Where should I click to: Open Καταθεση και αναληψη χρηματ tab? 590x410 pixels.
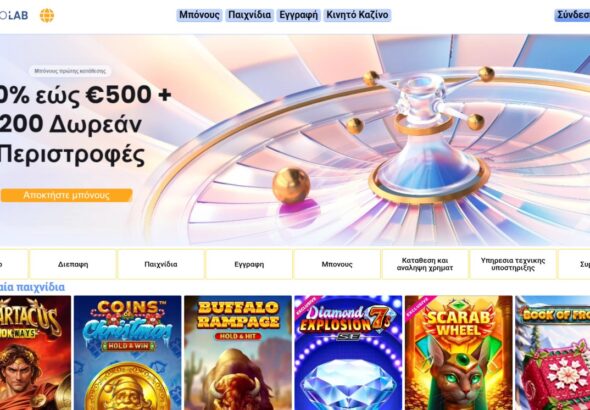[425, 264]
